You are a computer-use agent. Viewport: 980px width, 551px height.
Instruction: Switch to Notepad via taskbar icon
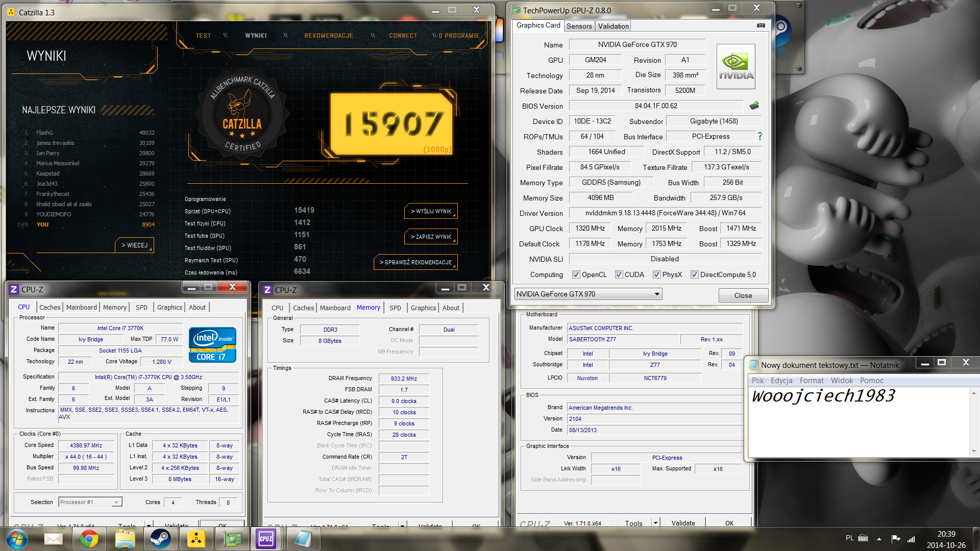(x=303, y=539)
